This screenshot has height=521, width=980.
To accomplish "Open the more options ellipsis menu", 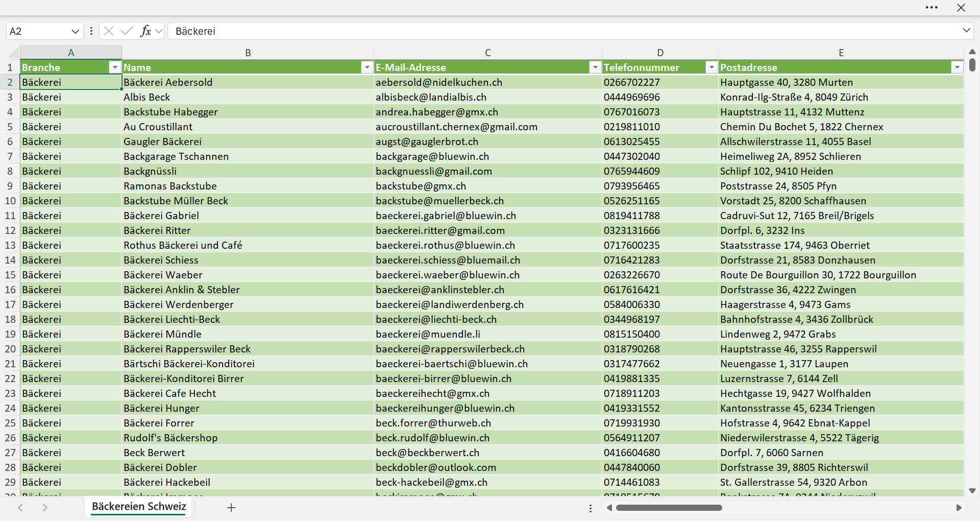I will 932,8.
